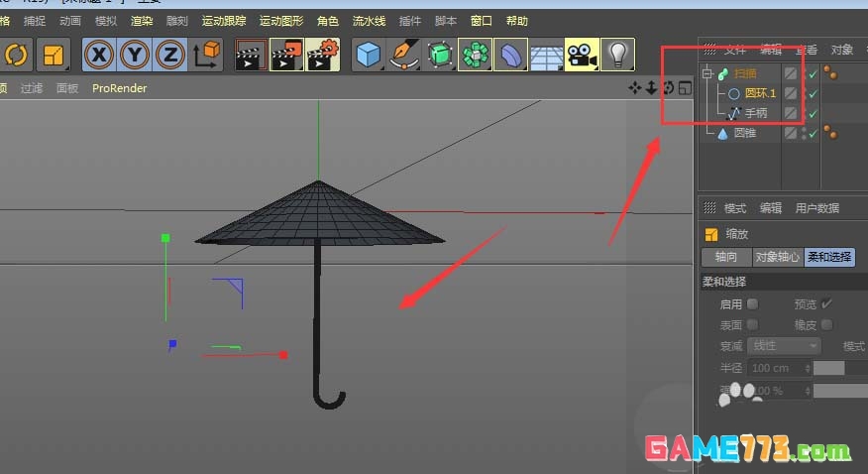
Task: Open the 角色 (Character) menu
Action: pyautogui.click(x=328, y=21)
